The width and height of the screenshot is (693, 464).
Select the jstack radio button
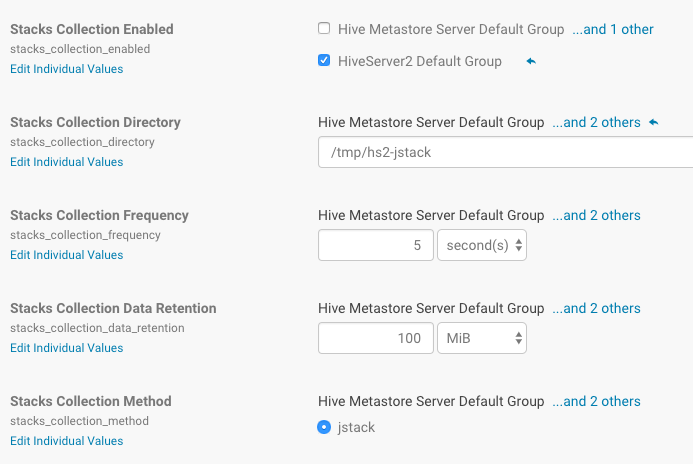pos(324,427)
